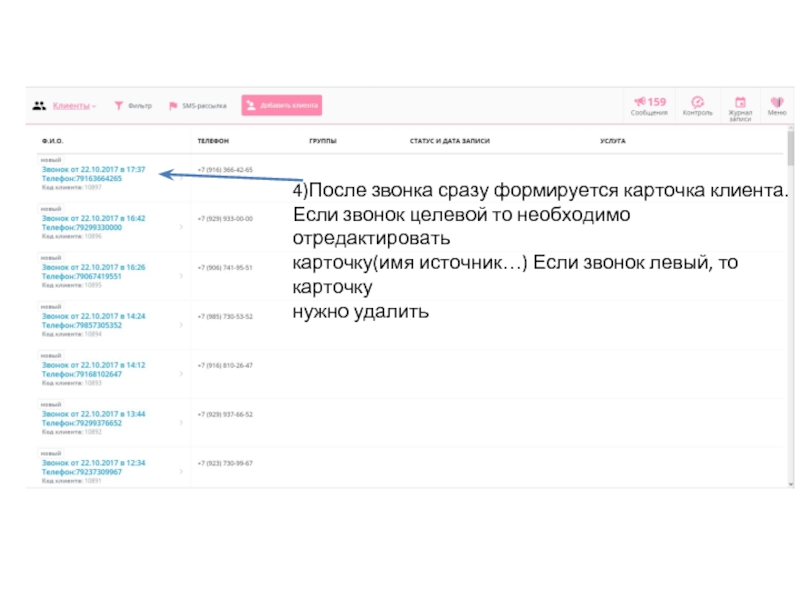This screenshot has height=600, width=800.
Task: Open the Фильтр funnel icon
Action: (118, 106)
